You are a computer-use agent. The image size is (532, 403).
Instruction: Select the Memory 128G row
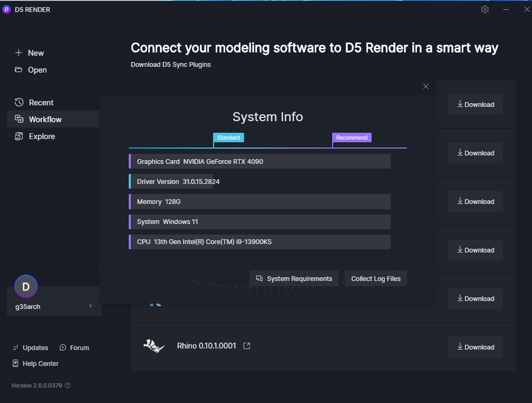(x=259, y=201)
